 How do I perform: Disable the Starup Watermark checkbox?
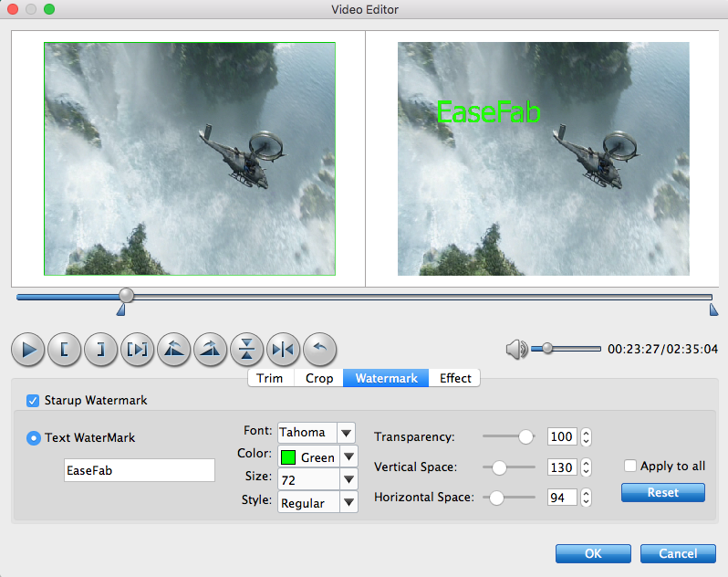click(33, 400)
